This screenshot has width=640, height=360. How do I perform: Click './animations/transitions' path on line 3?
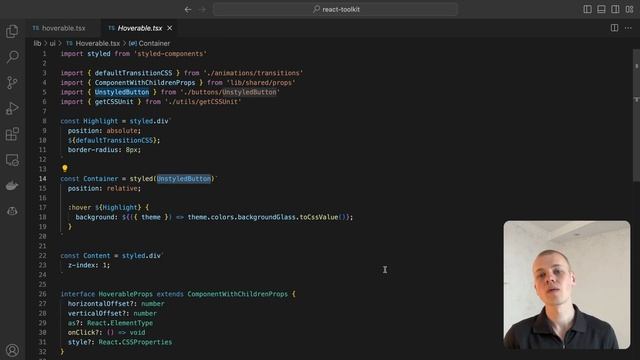click(253, 73)
